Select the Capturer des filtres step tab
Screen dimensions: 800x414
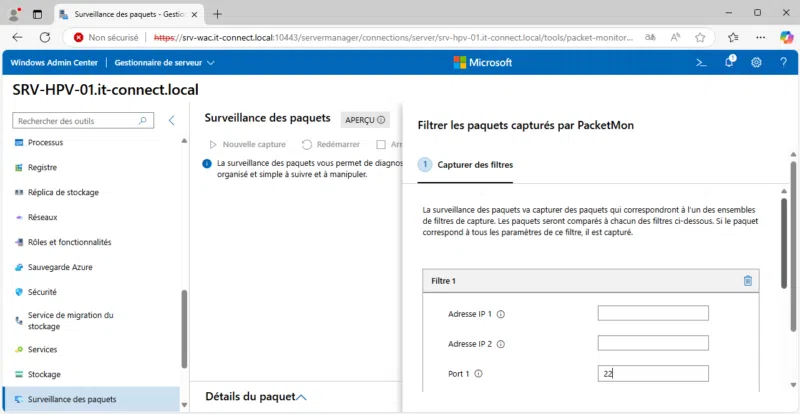[x=466, y=165]
